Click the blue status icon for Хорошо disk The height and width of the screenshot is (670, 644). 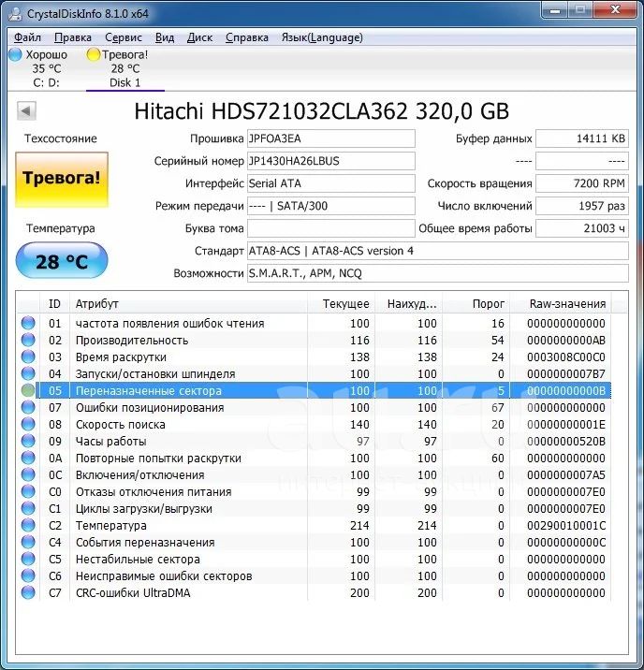tap(15, 54)
